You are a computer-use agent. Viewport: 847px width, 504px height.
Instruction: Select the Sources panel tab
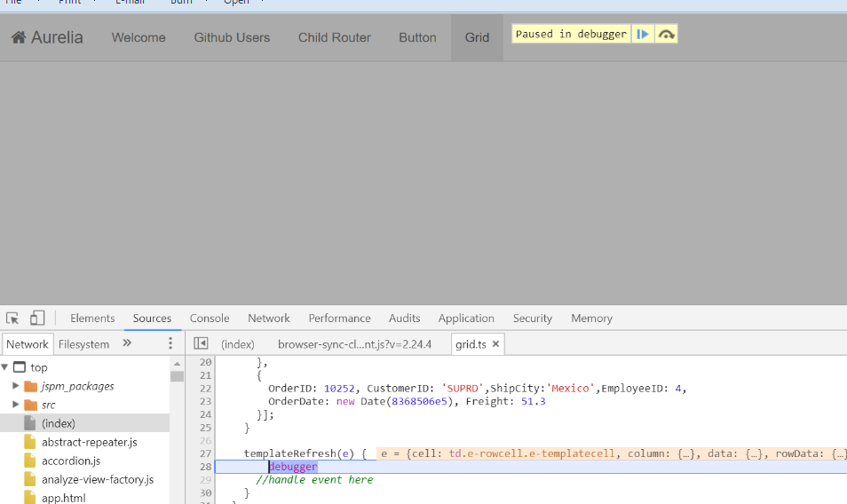tap(152, 319)
